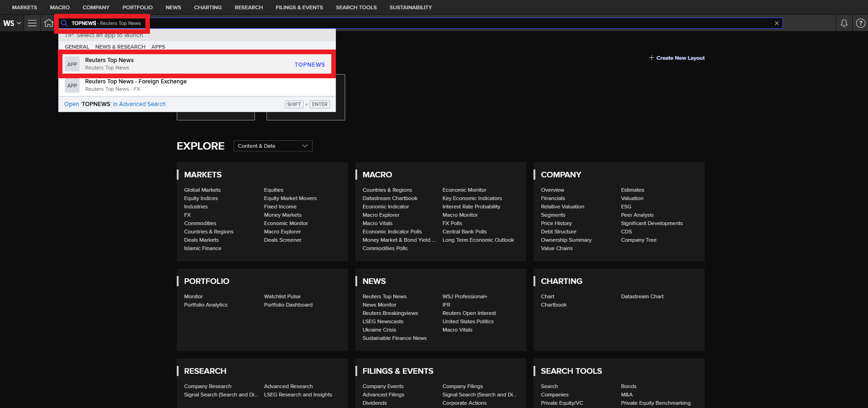
Task: Open the SUSTAINABILITY top menu
Action: click(x=410, y=7)
